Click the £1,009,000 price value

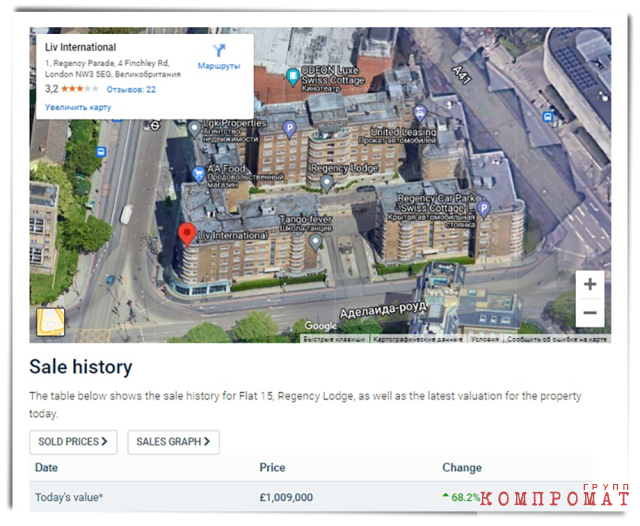pyautogui.click(x=286, y=497)
